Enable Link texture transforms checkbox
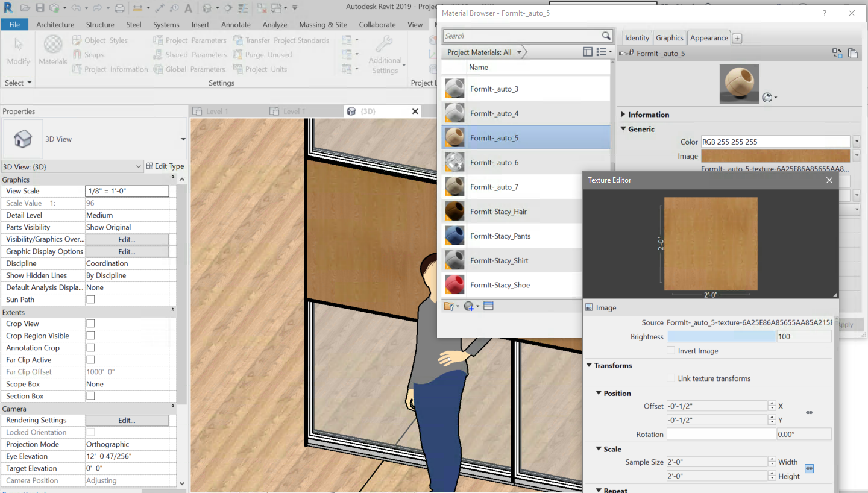868x493 pixels. 671,378
